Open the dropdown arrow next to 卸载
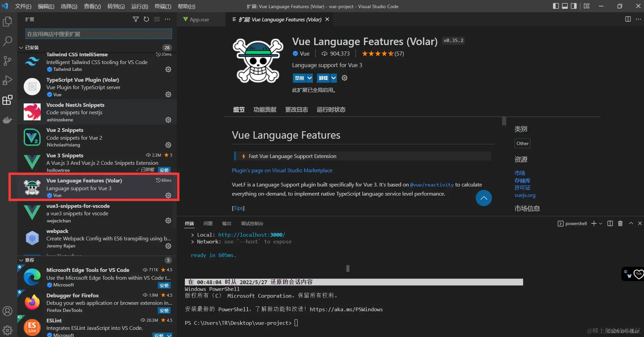This screenshot has width=644, height=337. (x=334, y=78)
